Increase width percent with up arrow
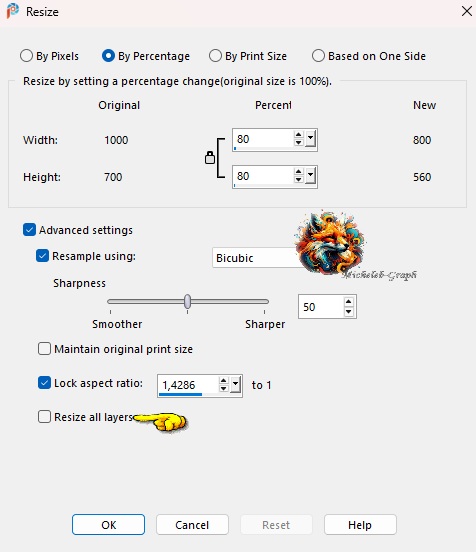The image size is (476, 552). pyautogui.click(x=299, y=135)
